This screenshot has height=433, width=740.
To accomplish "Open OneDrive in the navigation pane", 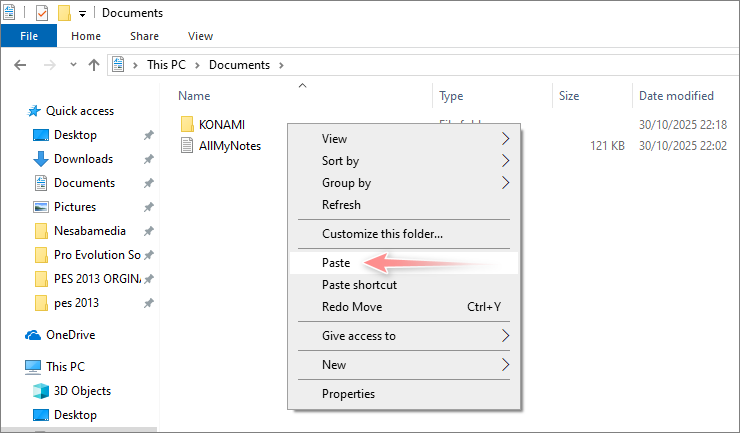I will 70,335.
